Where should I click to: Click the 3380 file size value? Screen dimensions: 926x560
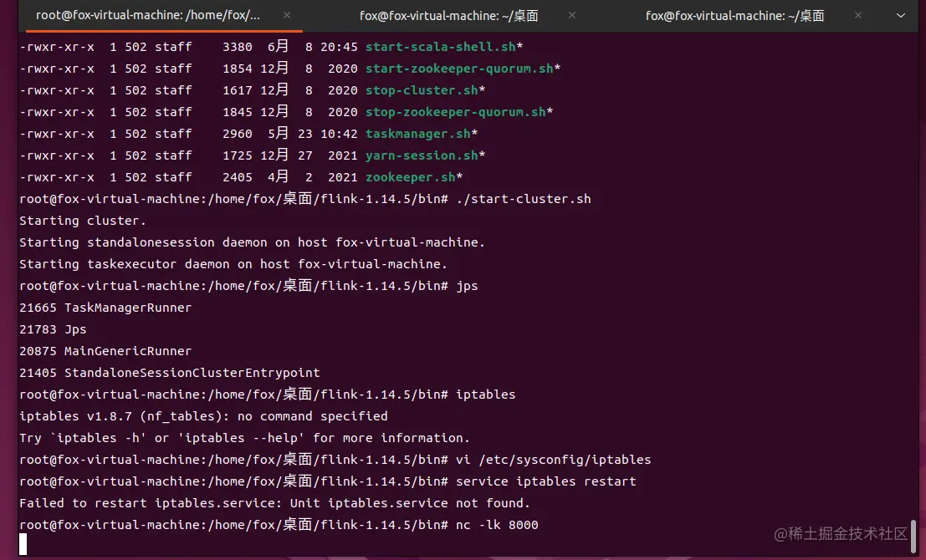click(238, 47)
